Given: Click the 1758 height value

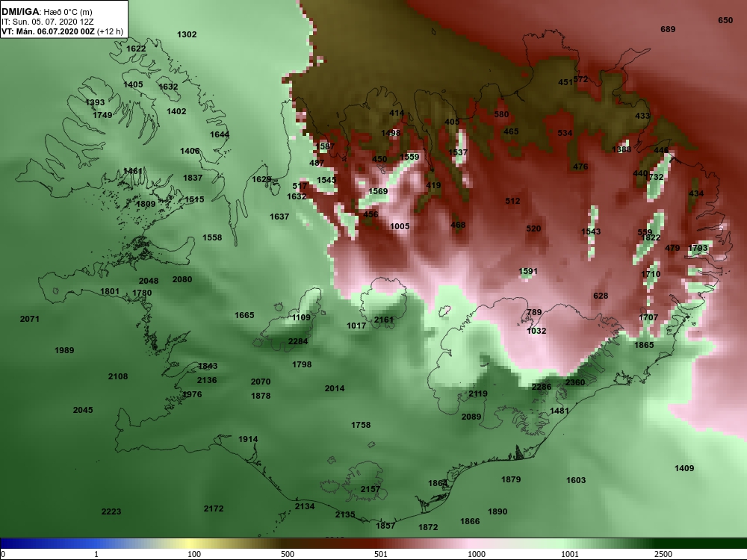Looking at the screenshot, I should [361, 425].
